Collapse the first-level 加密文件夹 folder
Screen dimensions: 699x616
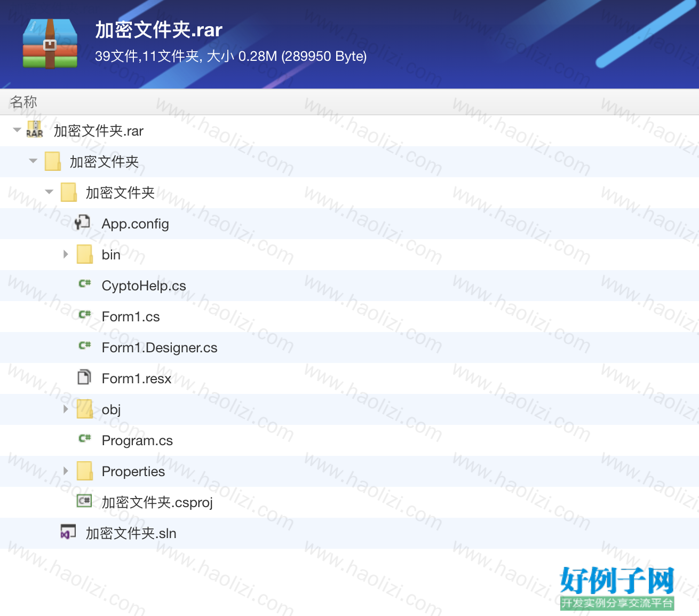tap(33, 161)
